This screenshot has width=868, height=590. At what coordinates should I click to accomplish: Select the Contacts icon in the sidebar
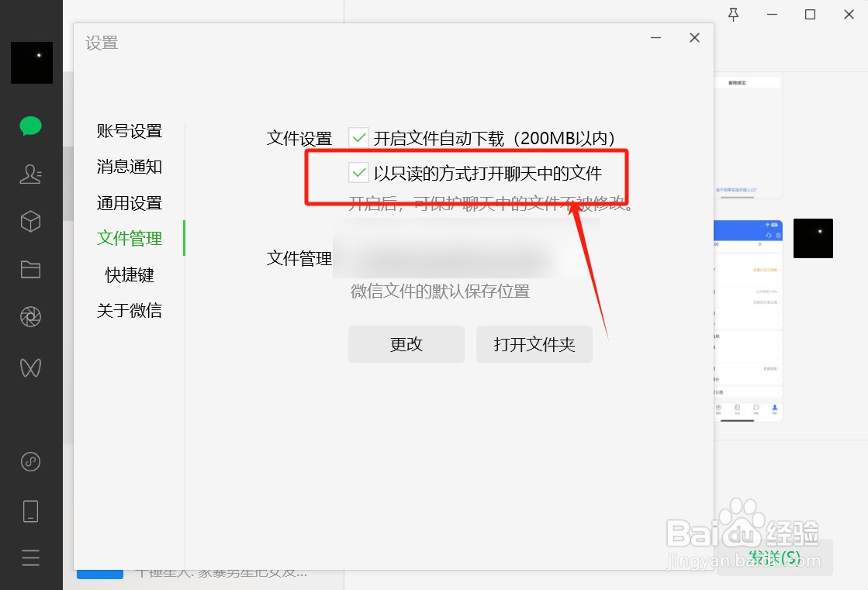pyautogui.click(x=30, y=174)
